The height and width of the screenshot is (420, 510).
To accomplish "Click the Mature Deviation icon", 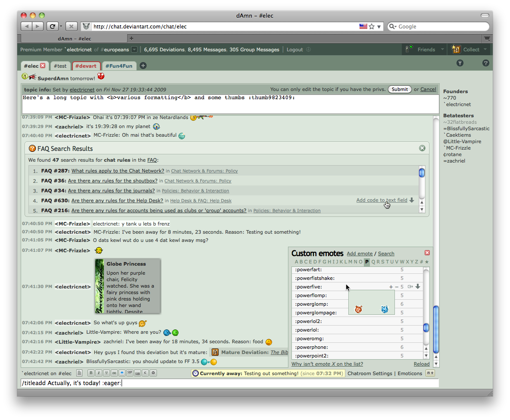I will click(x=215, y=352).
